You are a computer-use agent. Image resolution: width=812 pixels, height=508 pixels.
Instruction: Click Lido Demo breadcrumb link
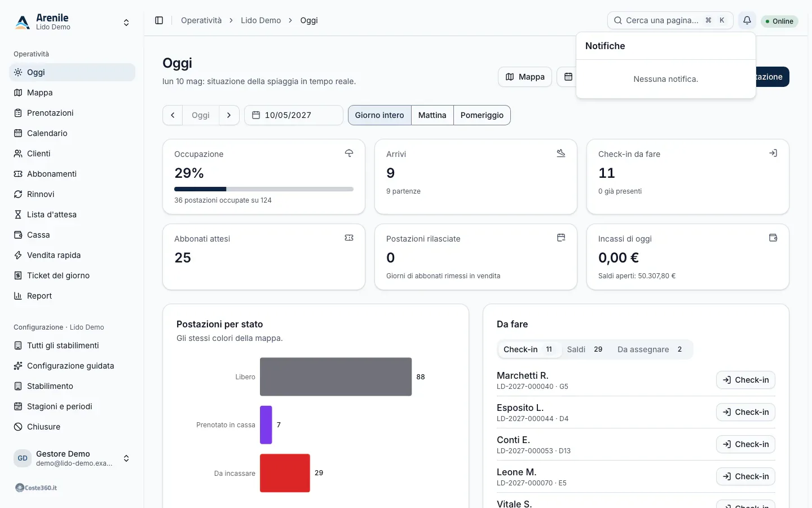(x=261, y=20)
